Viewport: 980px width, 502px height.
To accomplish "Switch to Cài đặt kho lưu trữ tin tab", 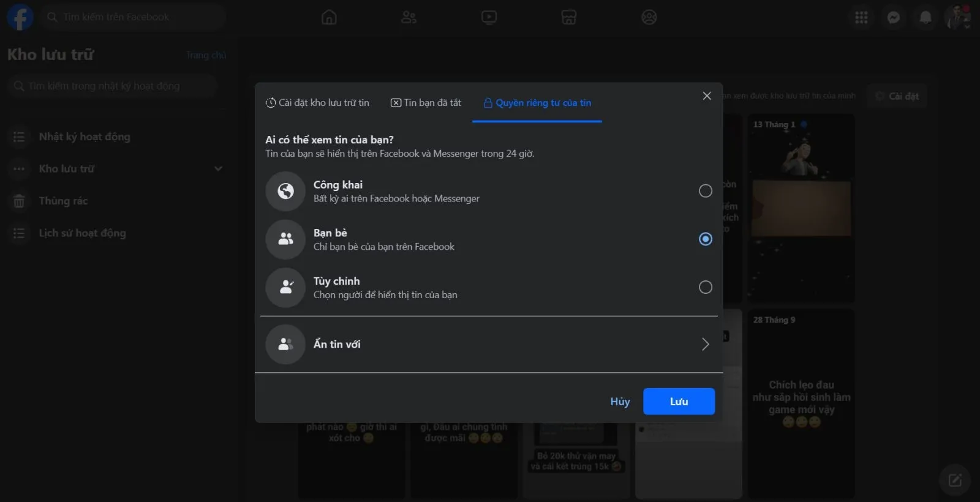I will point(317,103).
